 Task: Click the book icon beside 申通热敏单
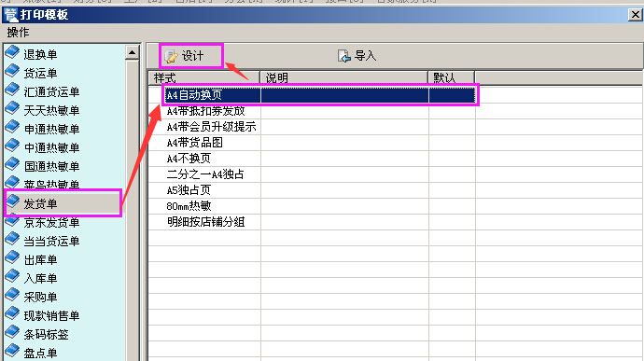pos(12,127)
